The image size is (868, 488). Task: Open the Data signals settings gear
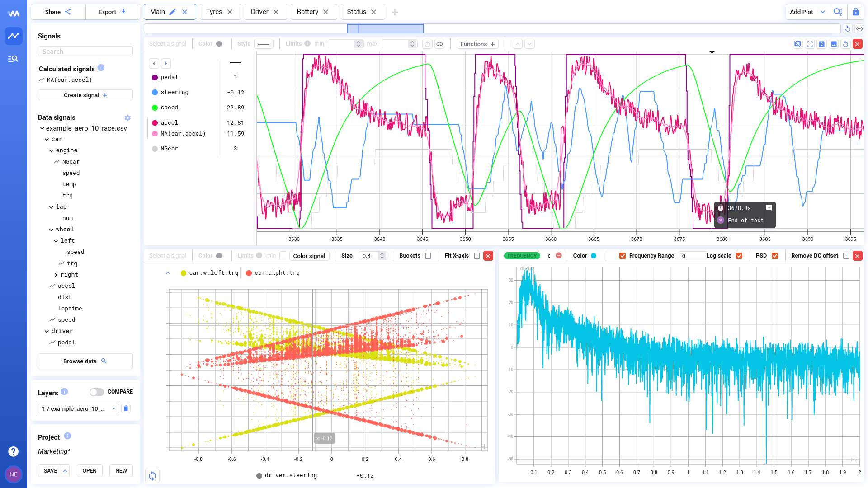pyautogui.click(x=127, y=117)
